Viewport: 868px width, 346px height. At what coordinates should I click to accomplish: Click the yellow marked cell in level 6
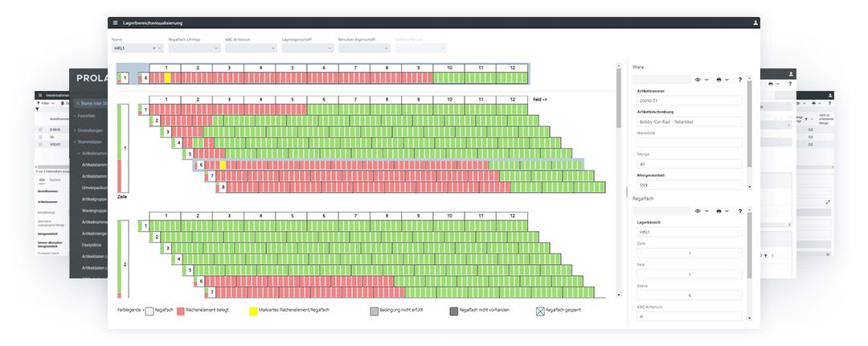pyautogui.click(x=223, y=165)
